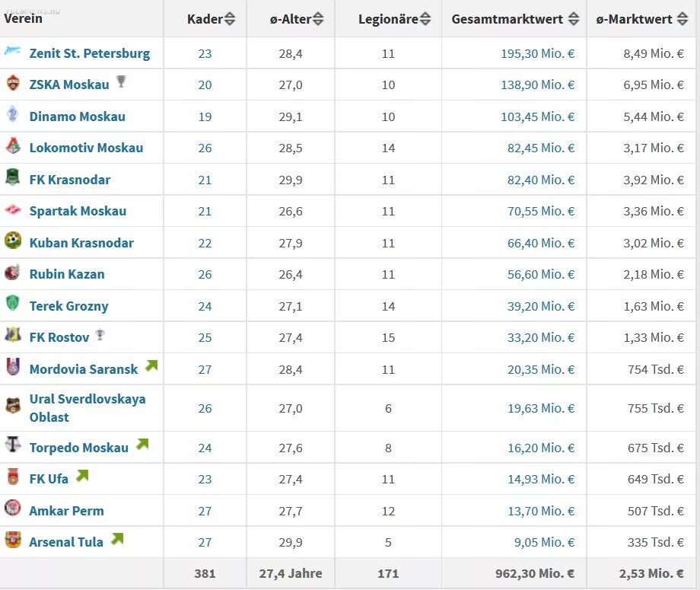Click the ZSKA Moskau club logo
This screenshot has height=590, width=700.
[13, 84]
